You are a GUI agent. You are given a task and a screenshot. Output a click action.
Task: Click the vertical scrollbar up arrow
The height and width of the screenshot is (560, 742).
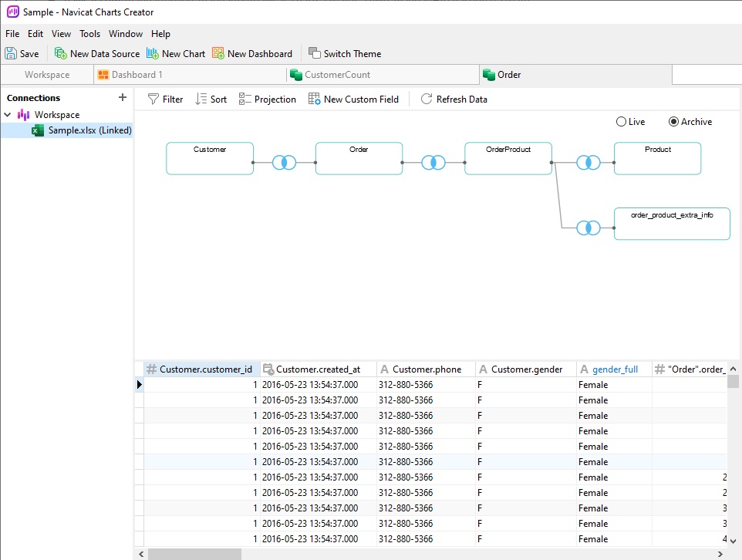[733, 369]
